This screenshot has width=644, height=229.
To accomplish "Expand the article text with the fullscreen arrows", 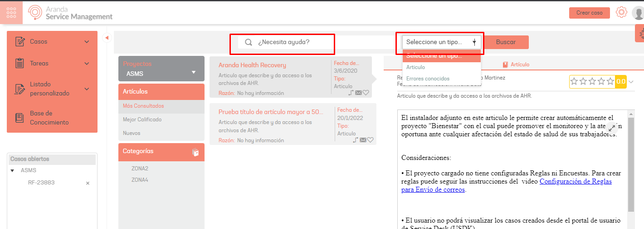I will point(612,128).
